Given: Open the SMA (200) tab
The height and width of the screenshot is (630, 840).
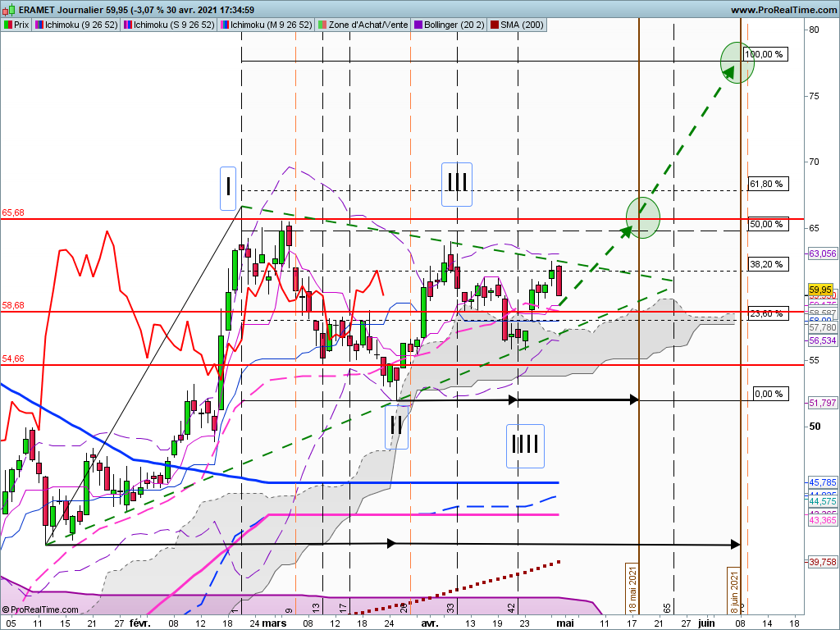Looking at the screenshot, I should [517, 25].
